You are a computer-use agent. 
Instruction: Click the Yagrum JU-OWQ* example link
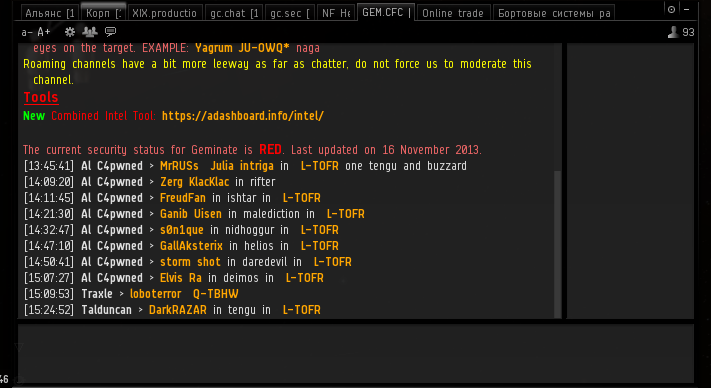242,48
